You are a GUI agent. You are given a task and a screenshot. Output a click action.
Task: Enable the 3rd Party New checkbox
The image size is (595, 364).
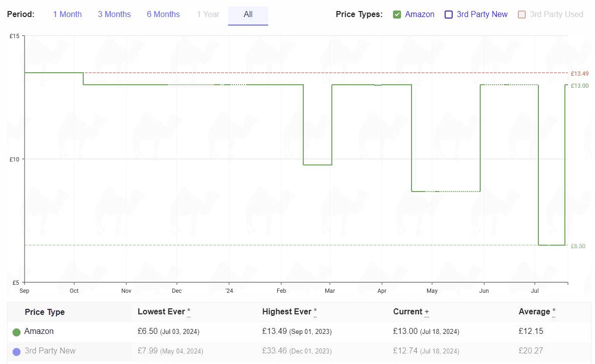click(449, 15)
